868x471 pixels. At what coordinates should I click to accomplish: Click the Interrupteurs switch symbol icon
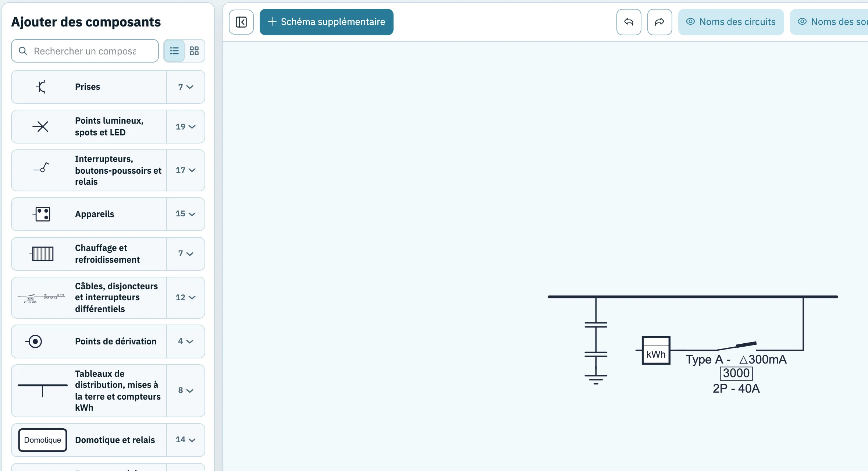(41, 168)
